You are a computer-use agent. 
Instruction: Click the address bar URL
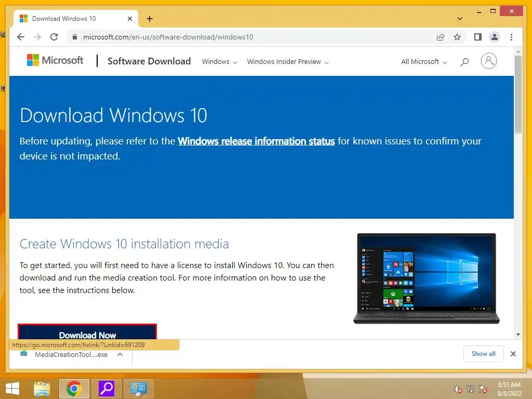point(168,37)
